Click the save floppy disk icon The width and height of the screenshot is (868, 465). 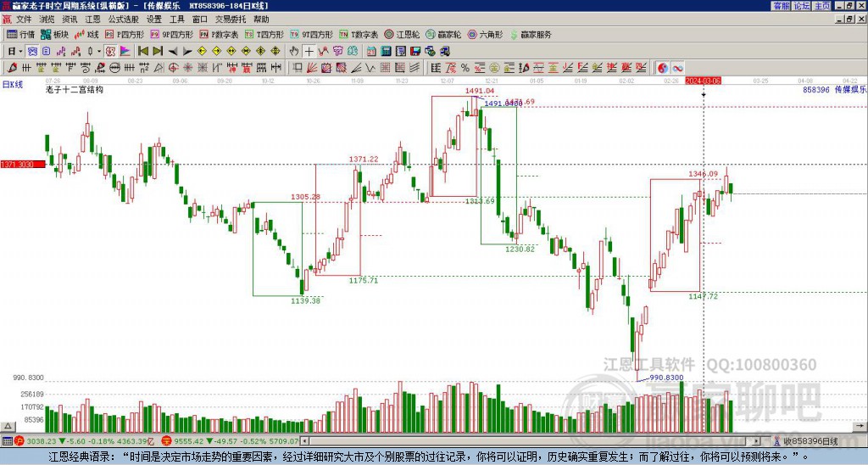(x=415, y=51)
